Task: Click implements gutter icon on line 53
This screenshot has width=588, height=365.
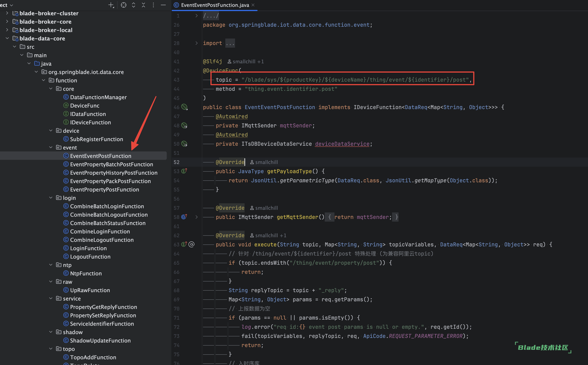Action: click(184, 171)
